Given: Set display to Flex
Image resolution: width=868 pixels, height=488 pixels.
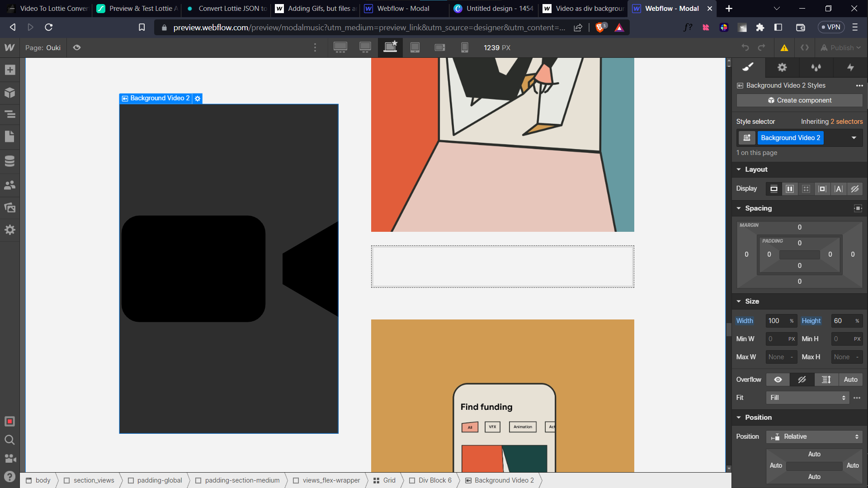Looking at the screenshot, I should [x=790, y=189].
